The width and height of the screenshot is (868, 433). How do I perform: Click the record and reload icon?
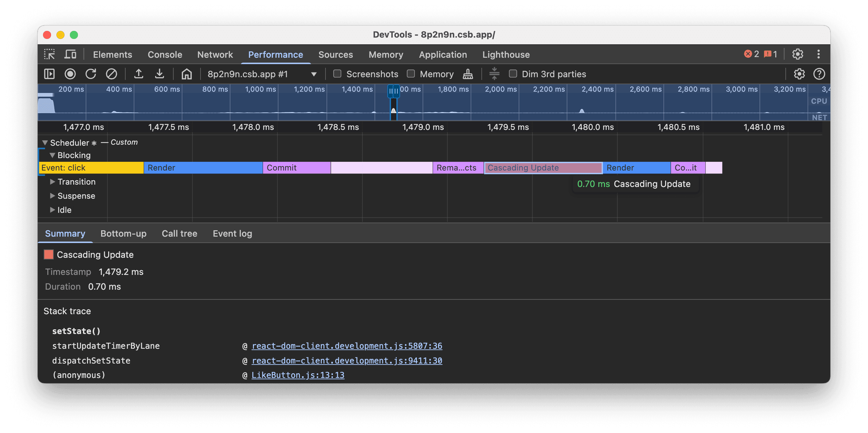[91, 74]
